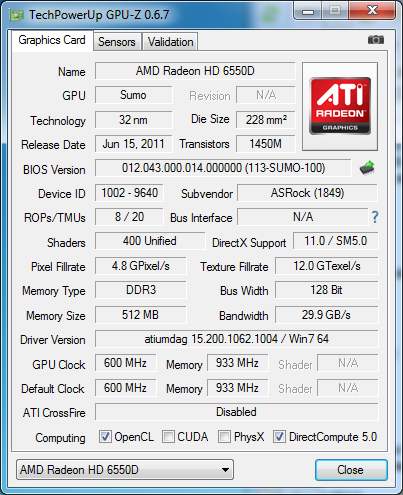The height and width of the screenshot is (495, 403).
Task: Click the Subvendor value ASRock (1849)
Action: tap(307, 193)
